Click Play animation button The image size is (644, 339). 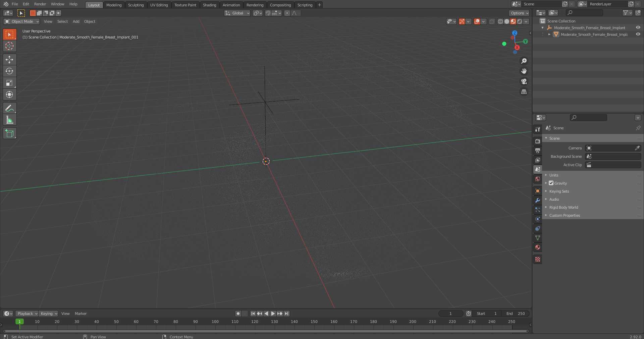[x=273, y=314]
